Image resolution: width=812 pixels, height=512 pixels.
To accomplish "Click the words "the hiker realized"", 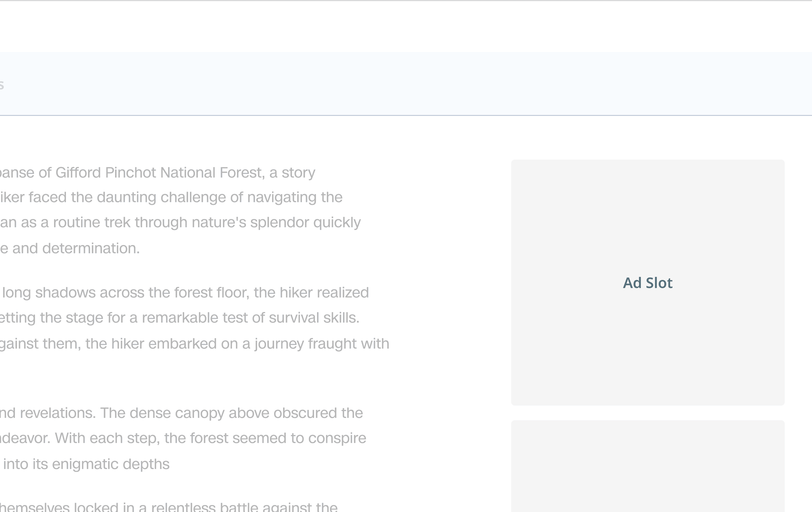I will (x=311, y=293).
